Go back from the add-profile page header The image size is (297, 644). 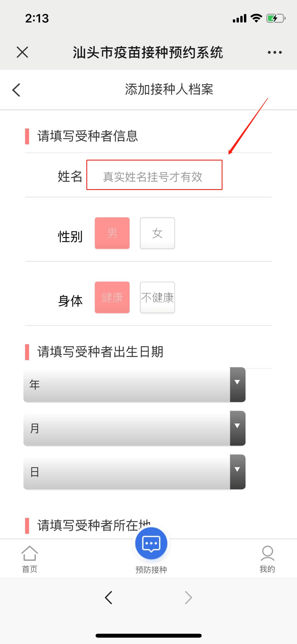click(x=16, y=90)
